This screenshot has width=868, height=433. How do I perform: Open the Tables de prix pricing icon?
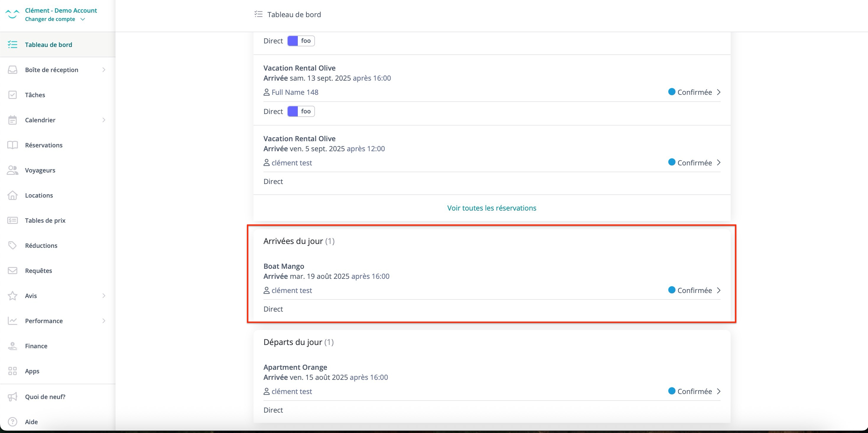point(12,220)
